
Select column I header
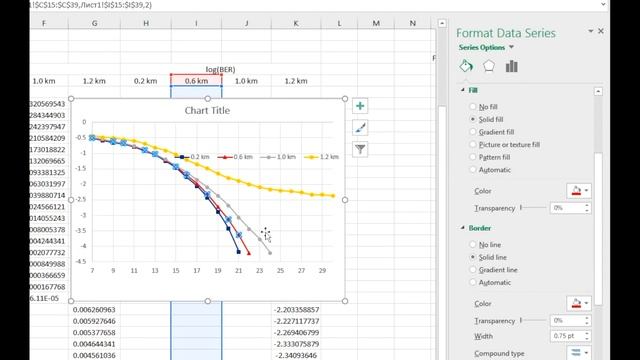(196, 23)
